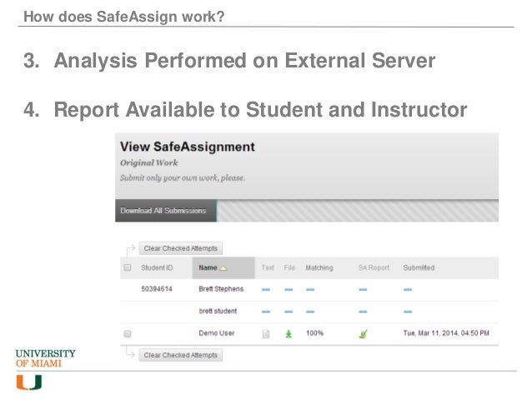
Task: Click the View SafeAssignment heading
Action: point(188,147)
